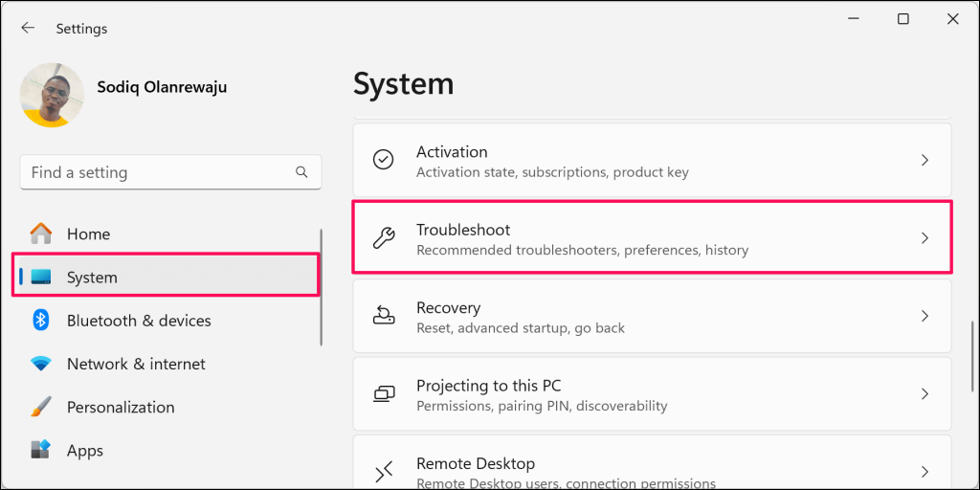Click the Apps icon in sidebar
Image resolution: width=980 pixels, height=490 pixels.
[x=41, y=450]
